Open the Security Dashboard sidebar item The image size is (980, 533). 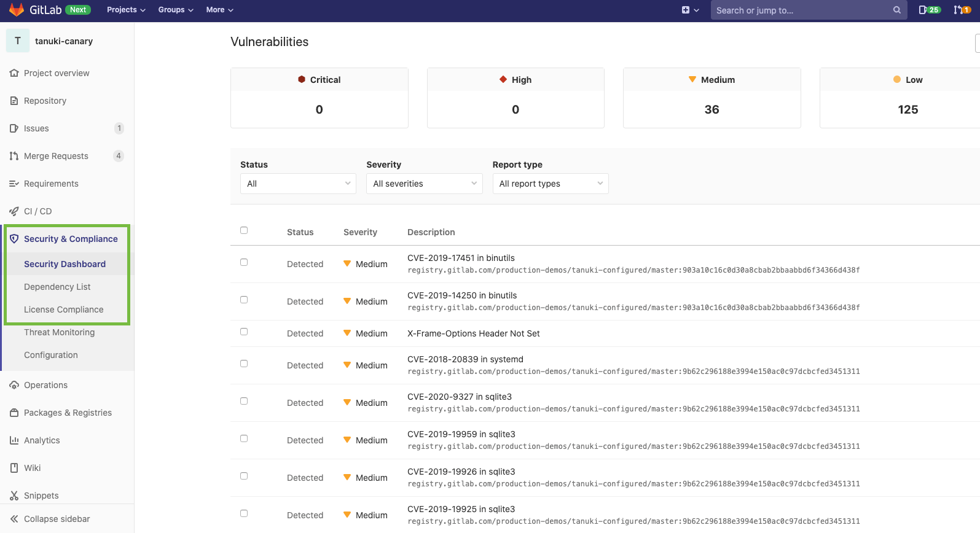click(65, 264)
